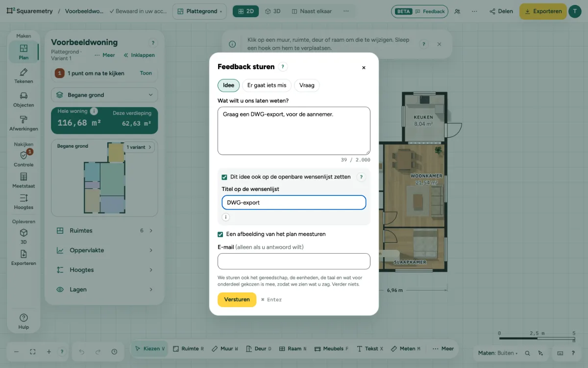Expand the Lagen section
588x368 pixels.
[104, 289]
